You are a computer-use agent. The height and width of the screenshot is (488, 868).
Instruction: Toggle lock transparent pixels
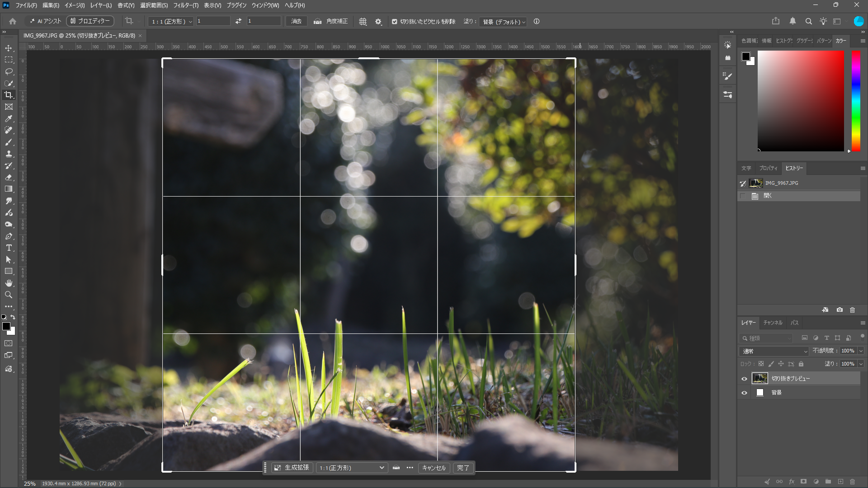(761, 364)
